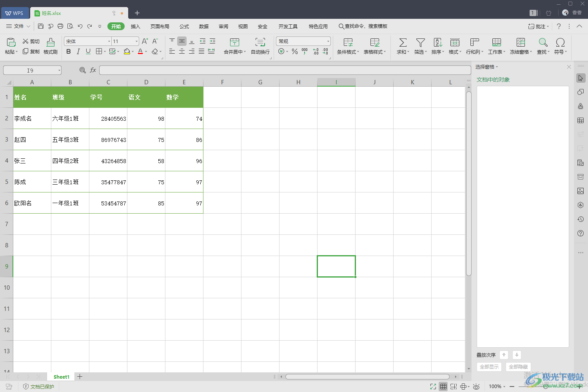Toggle Underline formatting
Image resolution: width=588 pixels, height=392 pixels.
pos(88,51)
